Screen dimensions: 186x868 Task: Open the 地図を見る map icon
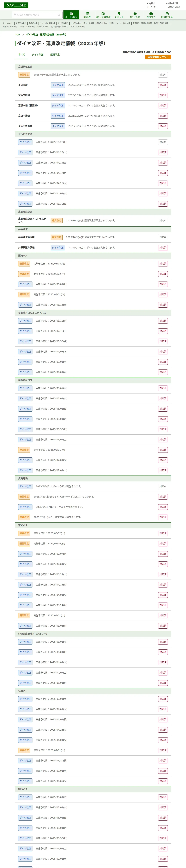[167, 15]
